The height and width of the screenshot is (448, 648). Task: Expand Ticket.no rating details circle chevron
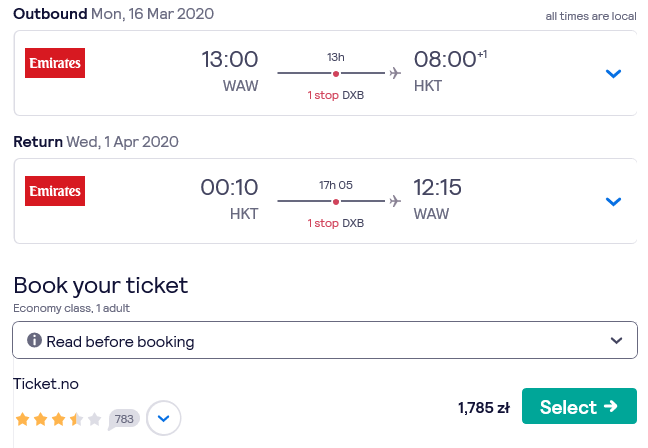click(164, 418)
